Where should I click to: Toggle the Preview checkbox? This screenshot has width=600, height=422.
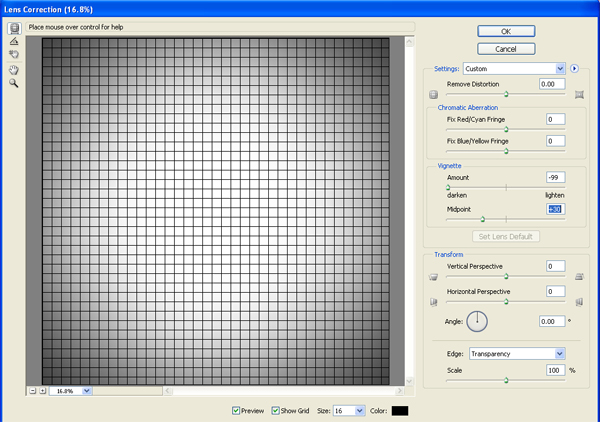(236, 411)
